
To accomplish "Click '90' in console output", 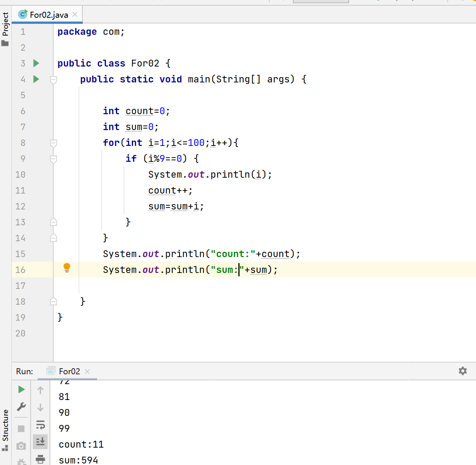I will pos(64,413).
